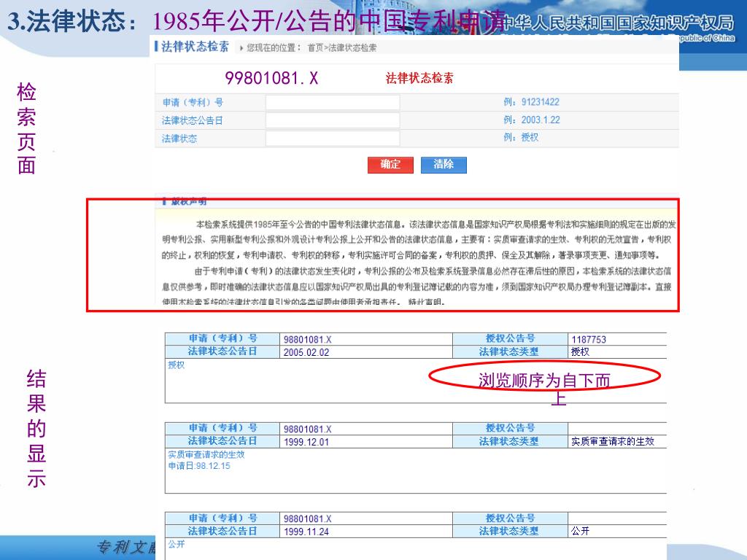Click the 申请（专利）号 label in search form
Image resolution: width=747 pixels, height=560 pixels.
point(193,102)
